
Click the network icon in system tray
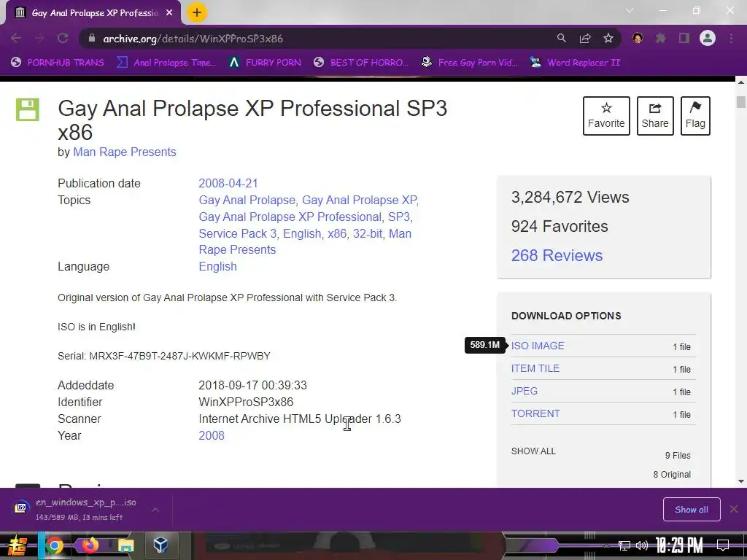624,545
